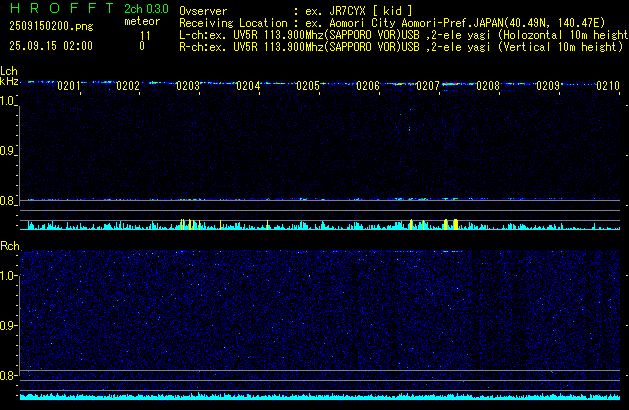Click the 0.8 frequency label on Rch axis
Screen dimensions: 629x410
pyautogui.click(x=7, y=375)
